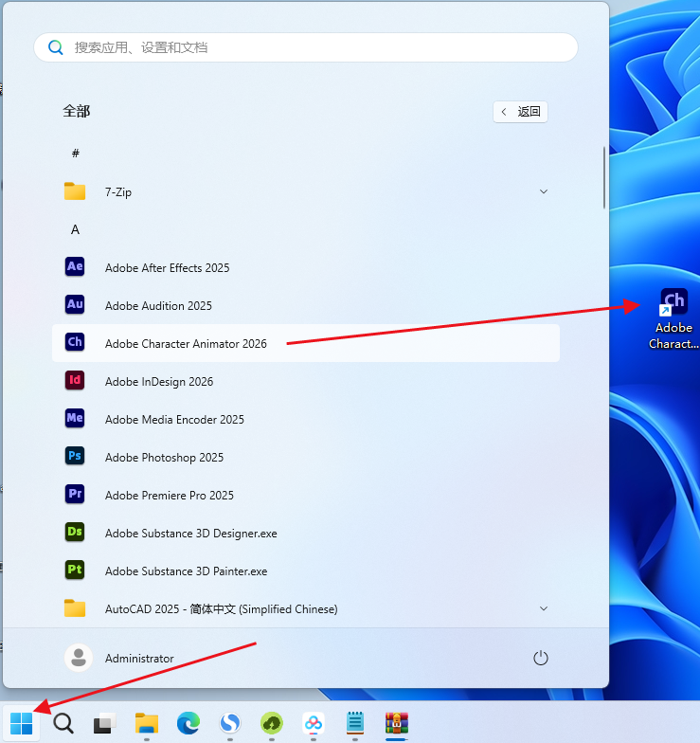
Task: Open File Explorer from the taskbar
Action: click(x=146, y=724)
